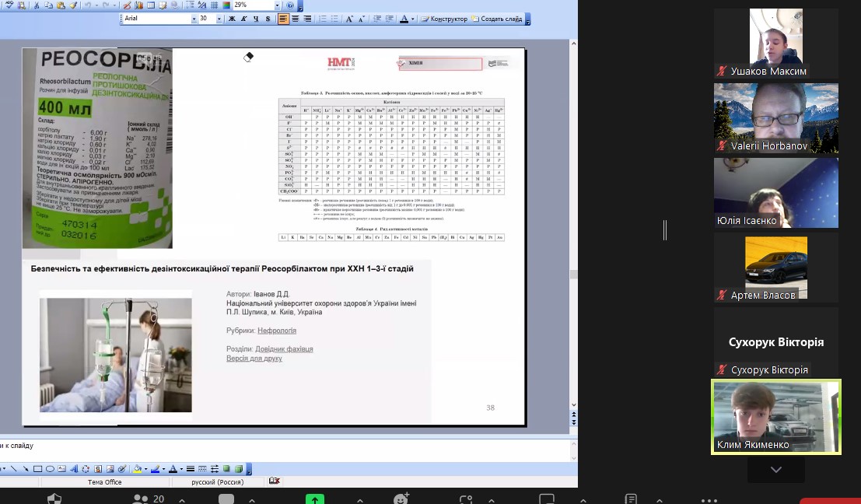Image resolution: width=861 pixels, height=504 pixels.
Task: Show more Zoom participant videos chevron
Action: pyautogui.click(x=776, y=470)
